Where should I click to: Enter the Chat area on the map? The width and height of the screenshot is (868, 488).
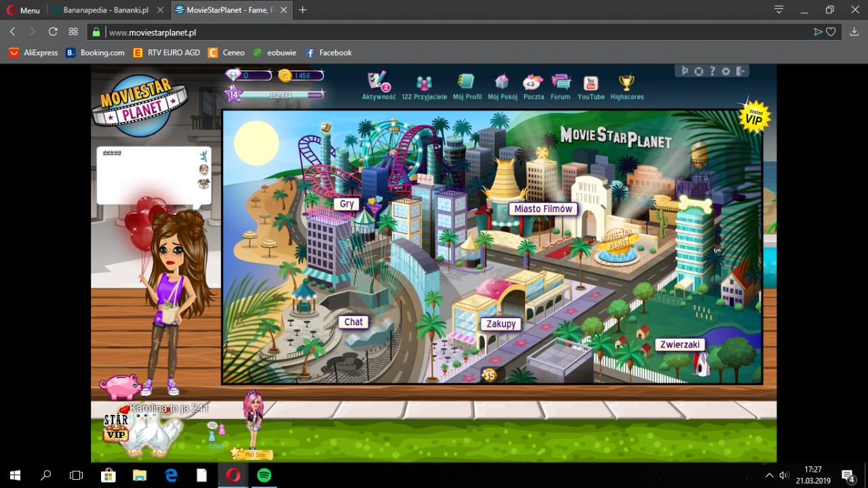pos(353,322)
